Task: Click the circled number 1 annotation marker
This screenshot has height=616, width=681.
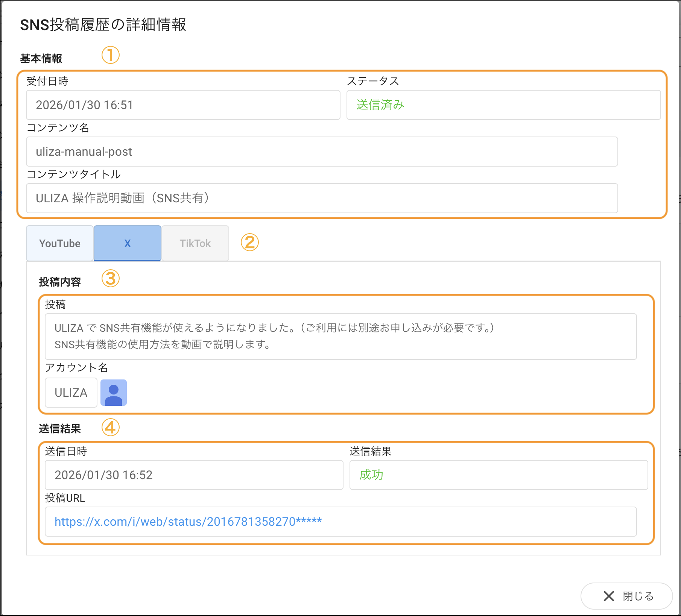Action: click(x=110, y=55)
